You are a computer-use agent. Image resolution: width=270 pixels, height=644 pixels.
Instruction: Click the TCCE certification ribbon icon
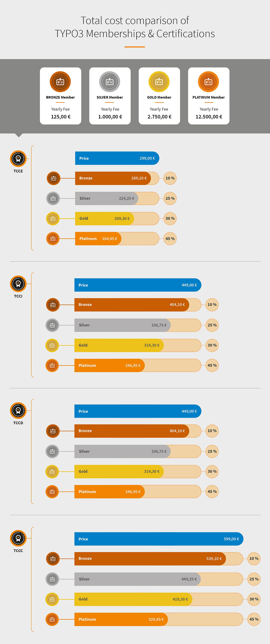18,159
